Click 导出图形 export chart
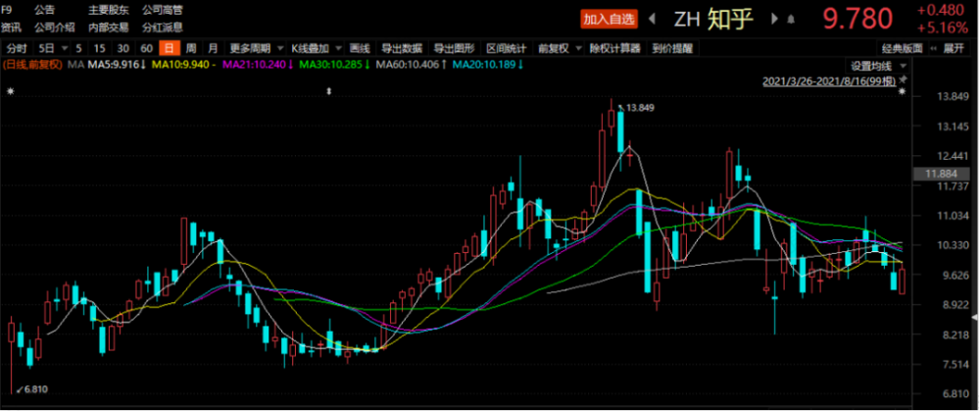 [455, 48]
